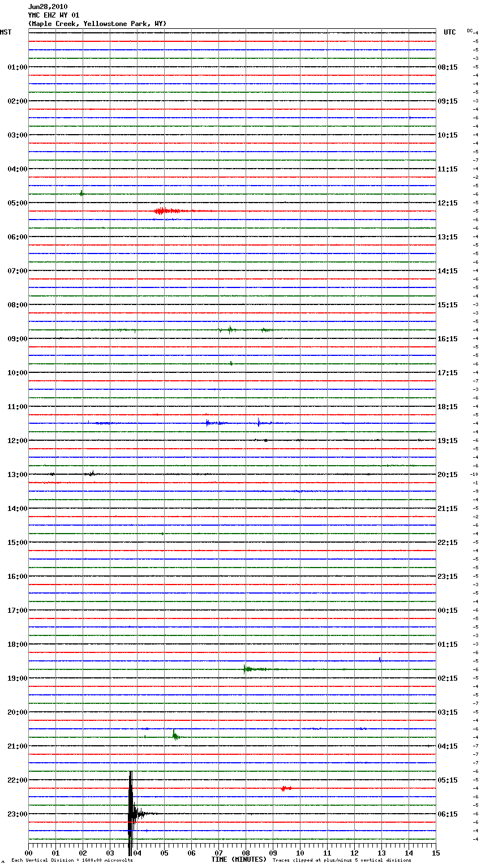Viewport: 481px width, 868px height.
Task: Select the 18:00 MST row label
Action: click(18, 644)
